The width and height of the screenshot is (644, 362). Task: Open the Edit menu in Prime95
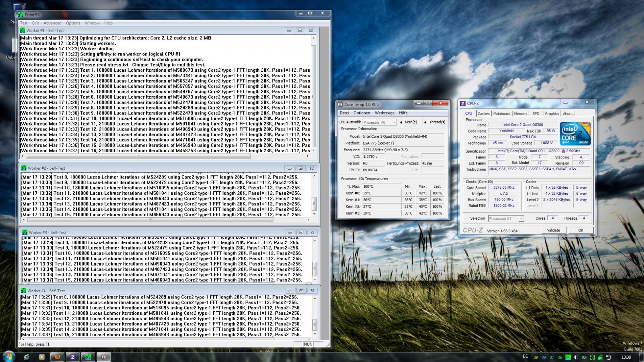35,23
